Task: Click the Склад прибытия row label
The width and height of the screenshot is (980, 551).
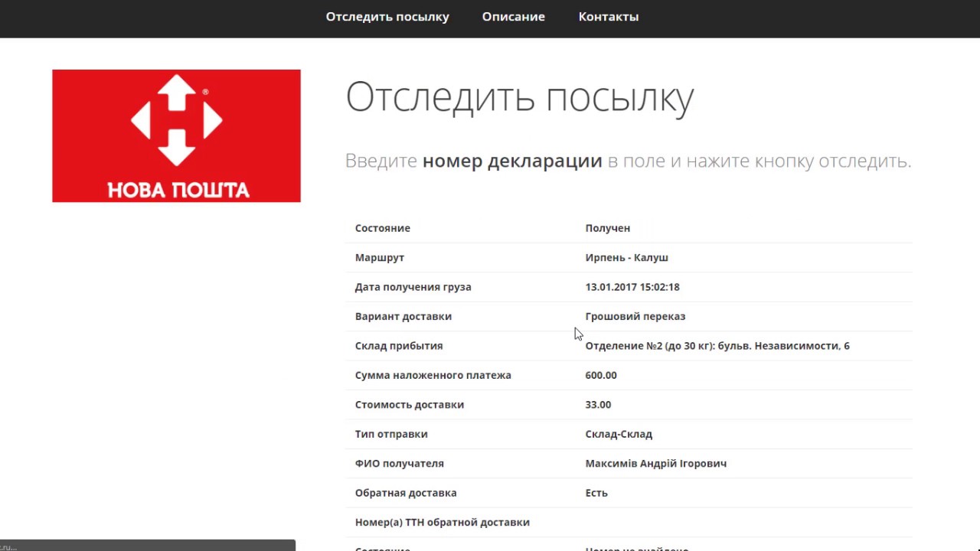Action: click(398, 346)
